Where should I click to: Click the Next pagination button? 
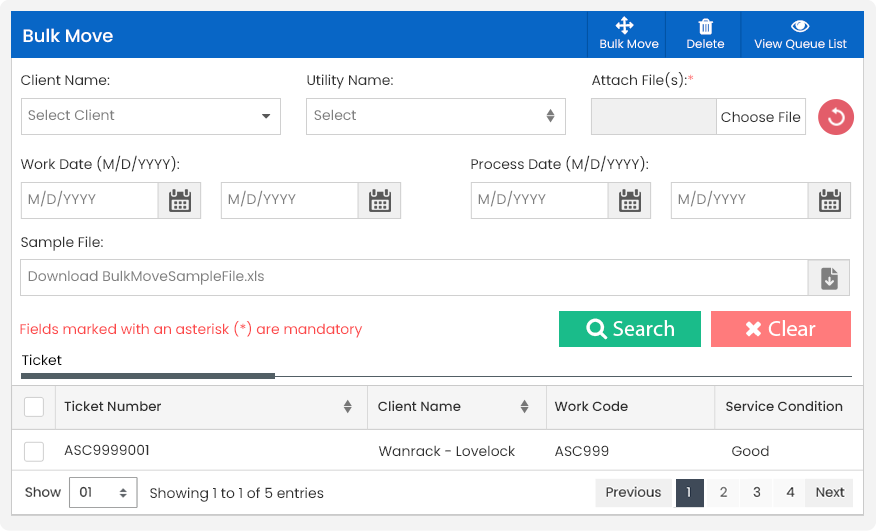click(x=830, y=492)
